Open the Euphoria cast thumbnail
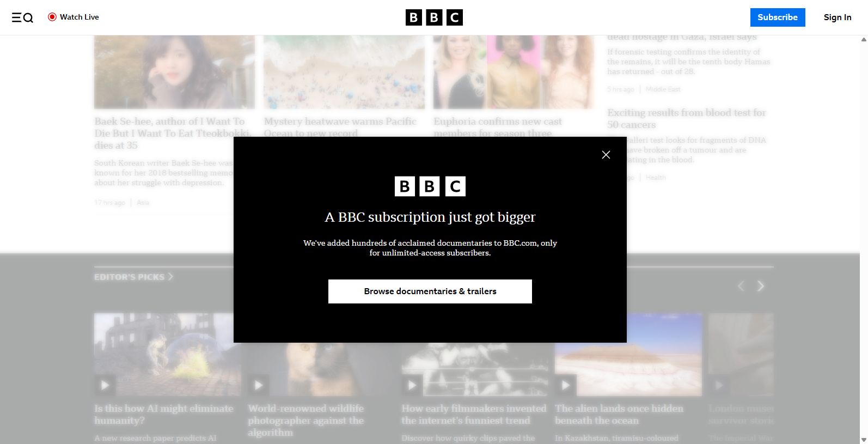 (x=514, y=72)
